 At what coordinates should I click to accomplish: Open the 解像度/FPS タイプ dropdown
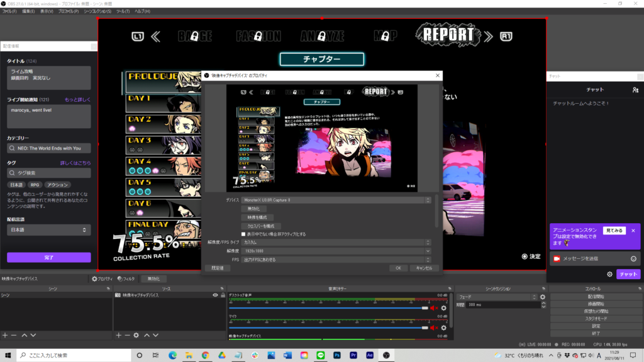tap(336, 243)
